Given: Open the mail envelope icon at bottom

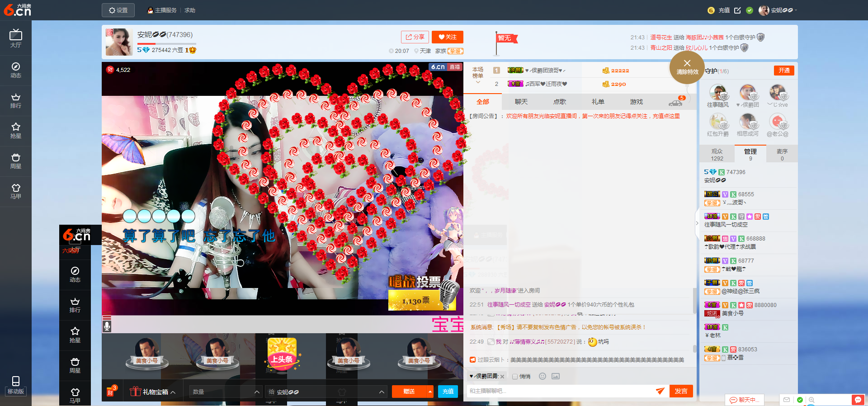Looking at the screenshot, I should click(787, 400).
